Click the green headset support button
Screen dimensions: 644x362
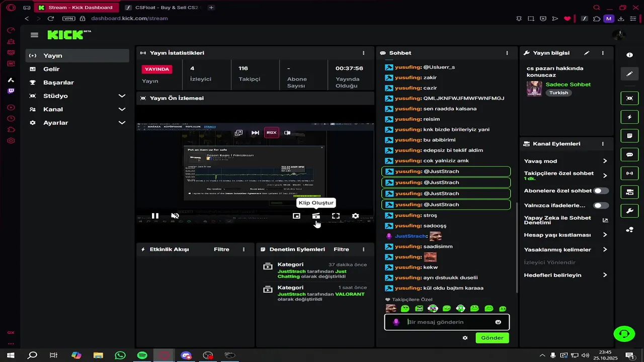click(624, 333)
